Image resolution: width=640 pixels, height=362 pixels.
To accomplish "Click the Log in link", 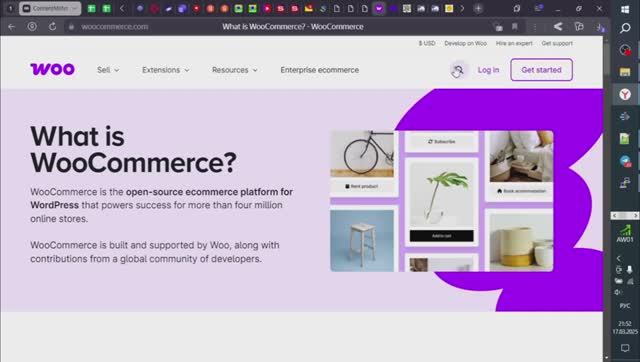I will coord(488,70).
